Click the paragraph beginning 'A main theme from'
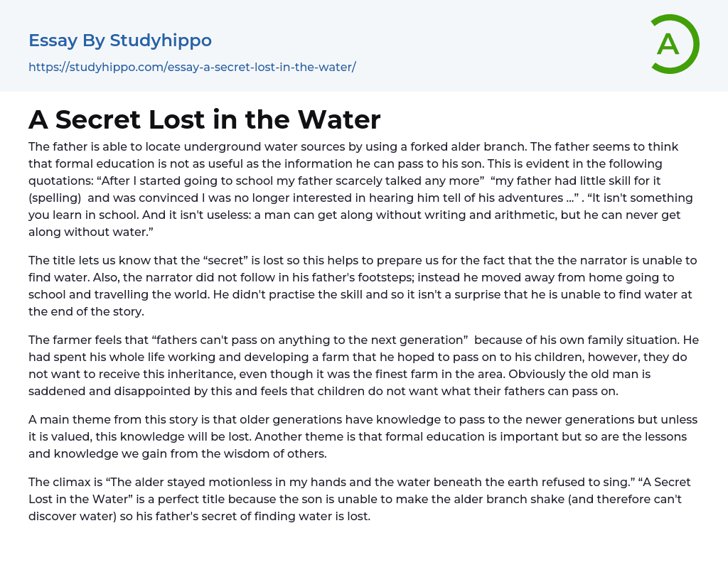Screen dimensions: 728x565 point(355,436)
